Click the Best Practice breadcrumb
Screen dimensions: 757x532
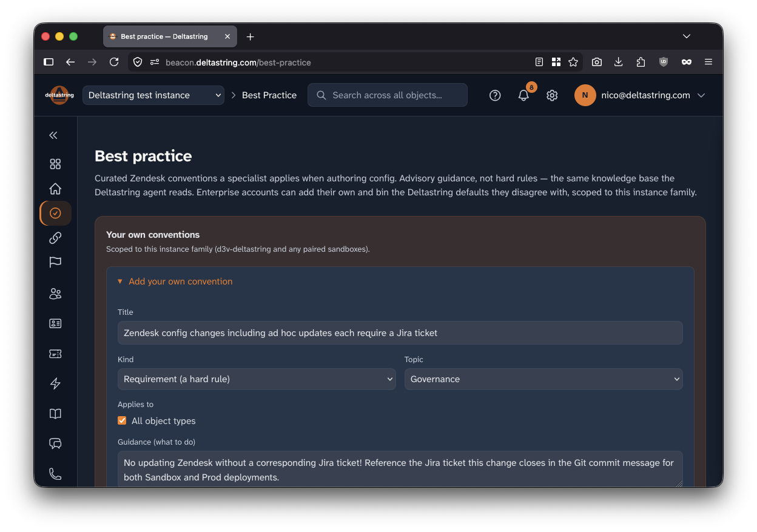pos(269,95)
